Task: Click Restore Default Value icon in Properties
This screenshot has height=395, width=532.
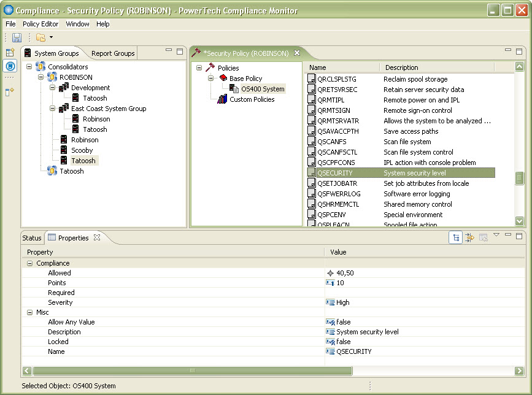Action: (483, 238)
